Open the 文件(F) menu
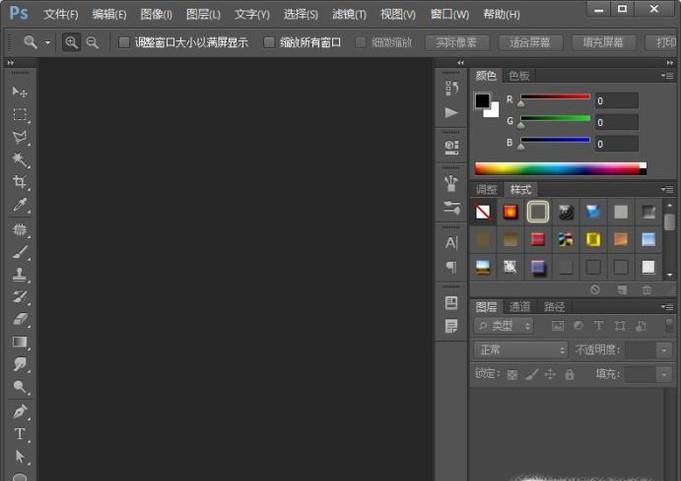The height and width of the screenshot is (481, 681). pos(61,14)
